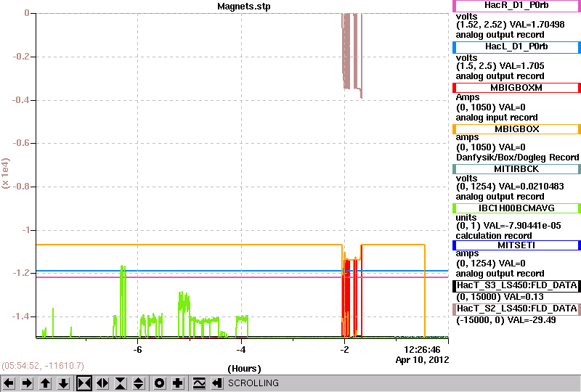Click the Danfysik/Box/Dogleg Record description
This screenshot has width=581, height=392.
pos(517,158)
